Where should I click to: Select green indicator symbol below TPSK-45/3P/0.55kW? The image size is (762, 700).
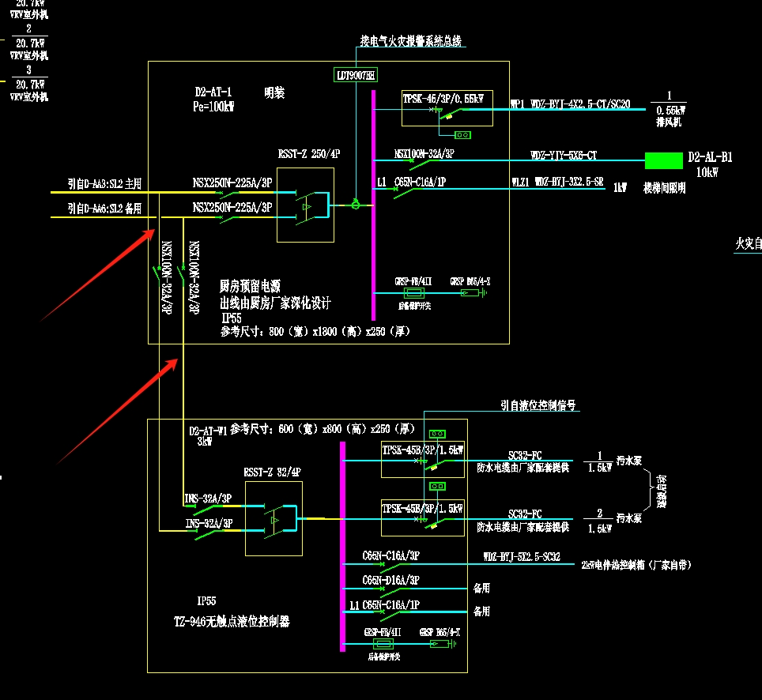click(x=462, y=134)
